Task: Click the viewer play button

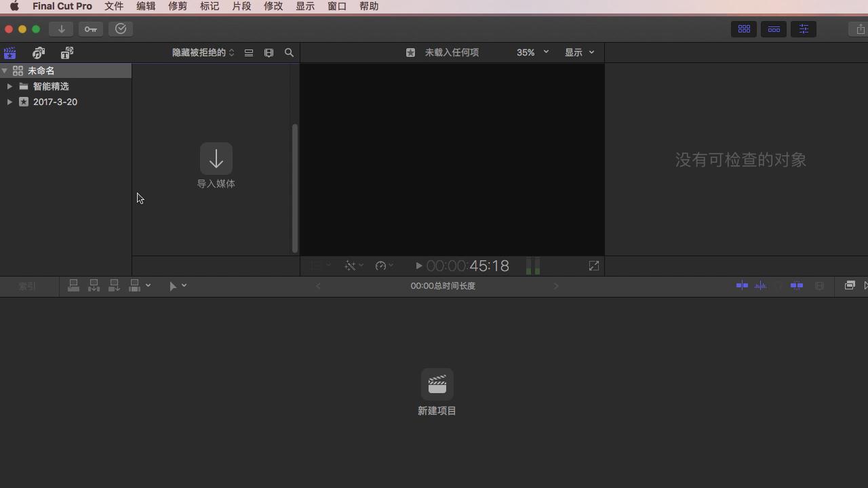Action: click(418, 266)
